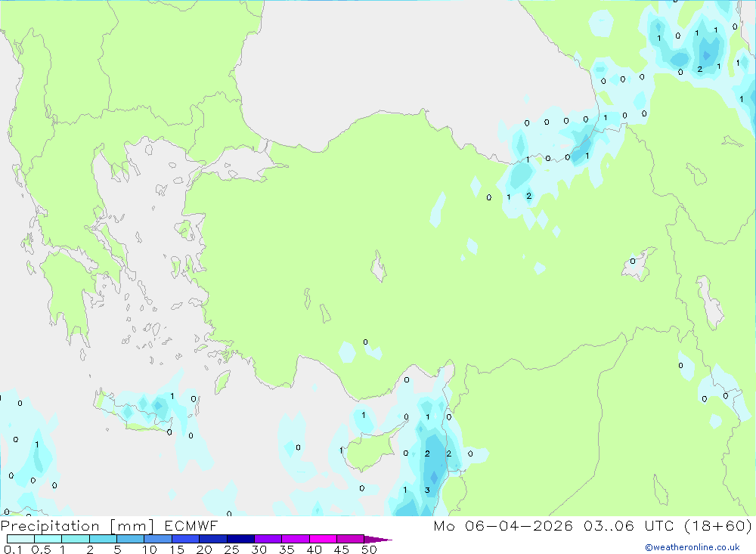Click the above-50 mm legend arrow tip
756x554 pixels.
[x=378, y=540]
